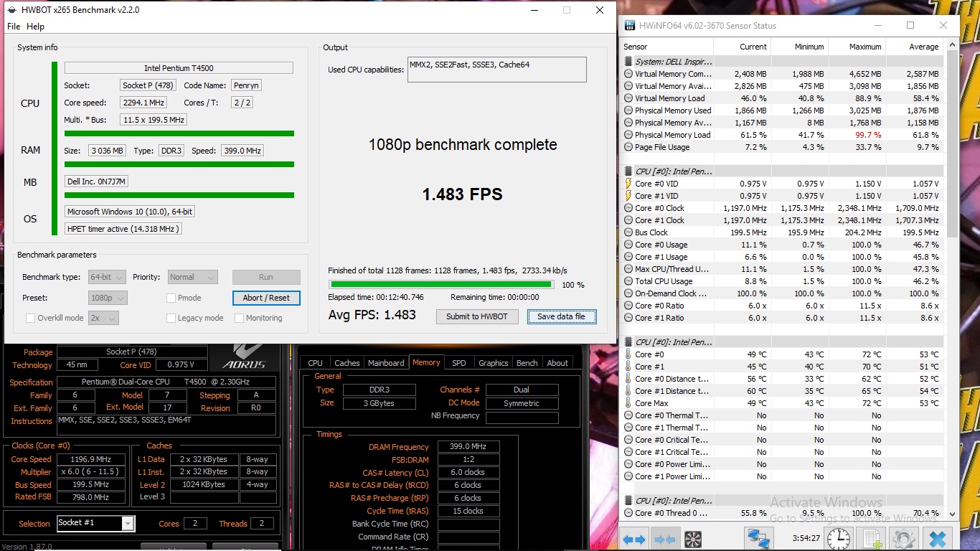Click the Save data file button

[x=561, y=316]
